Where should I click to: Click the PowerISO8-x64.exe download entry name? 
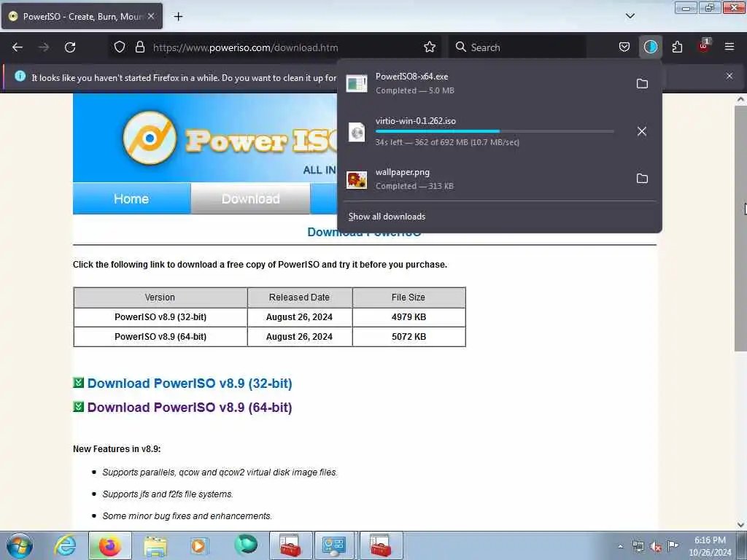tap(411, 77)
